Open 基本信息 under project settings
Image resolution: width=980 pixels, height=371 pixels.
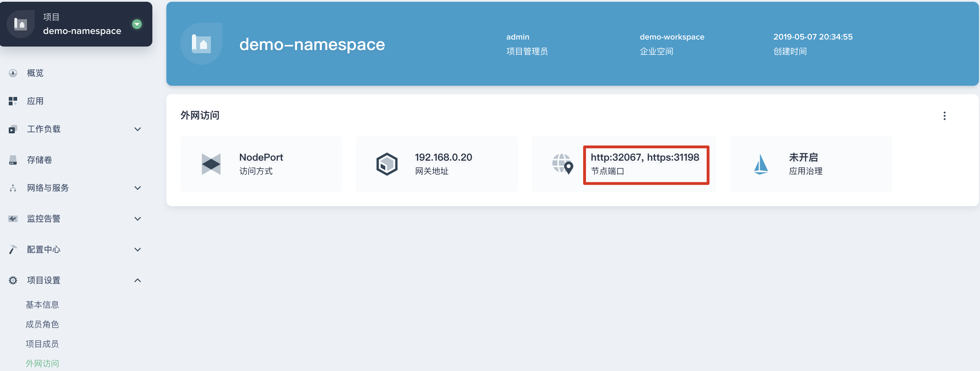(42, 305)
